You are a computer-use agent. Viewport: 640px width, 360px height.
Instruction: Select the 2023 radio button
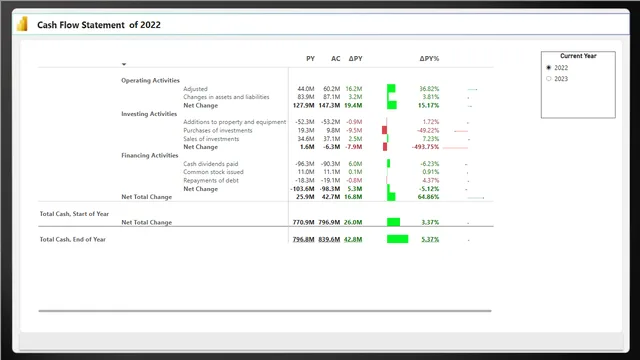(x=549, y=79)
